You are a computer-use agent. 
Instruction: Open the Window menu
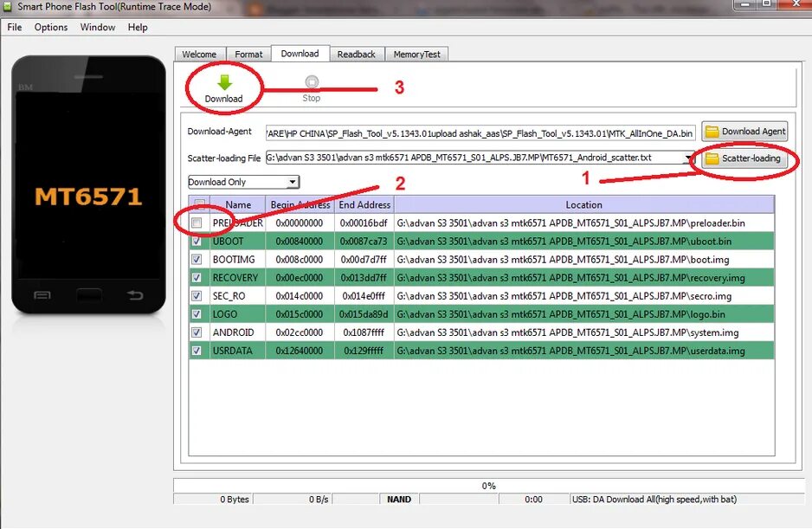(97, 27)
